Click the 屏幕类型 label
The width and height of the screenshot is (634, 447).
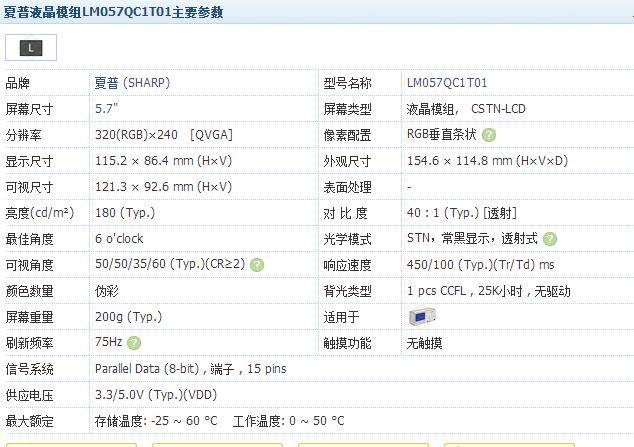tap(347, 109)
